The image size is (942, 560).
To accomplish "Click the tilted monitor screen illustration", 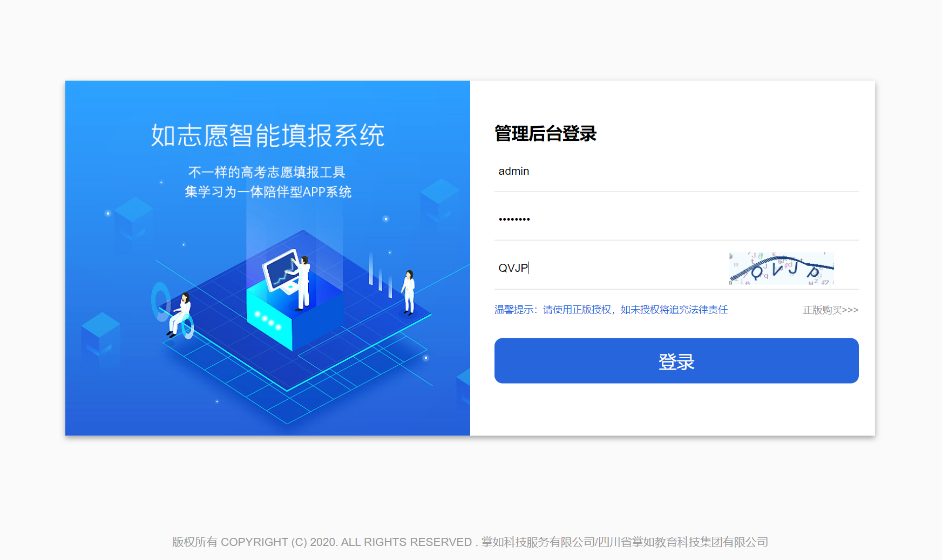I will pos(281,271).
